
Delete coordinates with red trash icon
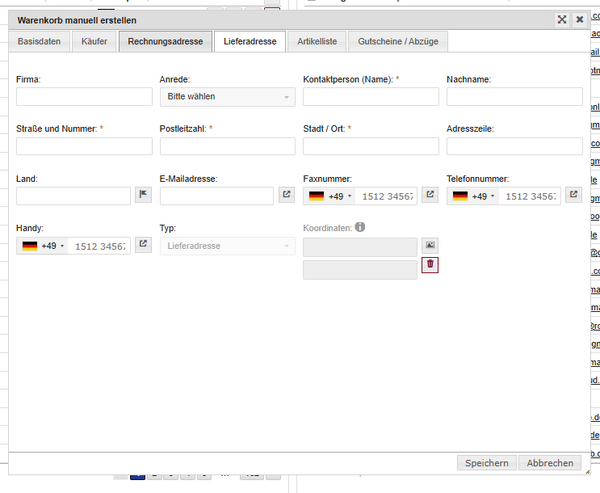click(430, 265)
